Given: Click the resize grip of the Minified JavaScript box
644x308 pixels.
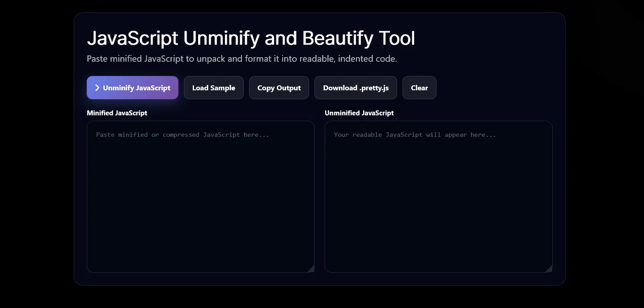Looking at the screenshot, I should click(311, 269).
